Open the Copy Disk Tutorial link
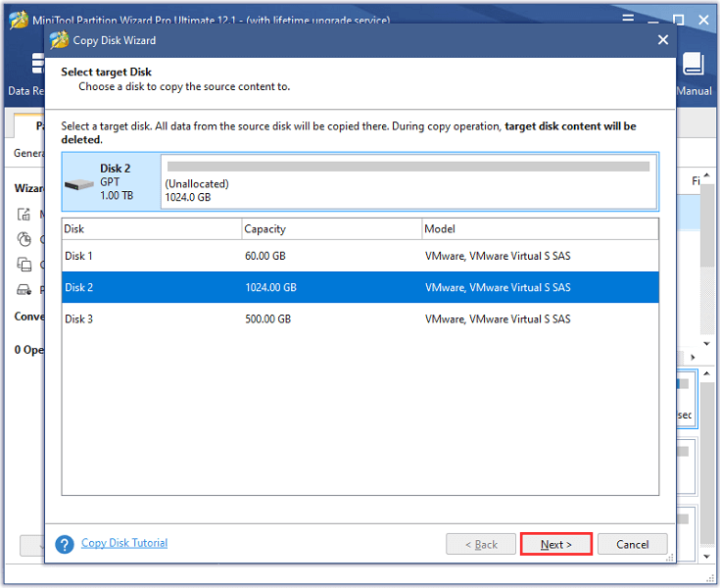 (x=123, y=543)
